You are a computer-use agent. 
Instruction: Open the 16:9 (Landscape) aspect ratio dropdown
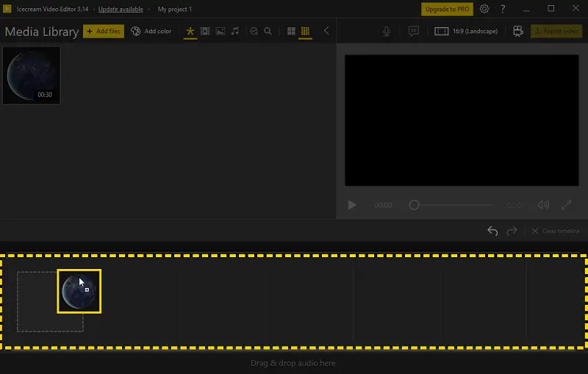click(x=466, y=31)
